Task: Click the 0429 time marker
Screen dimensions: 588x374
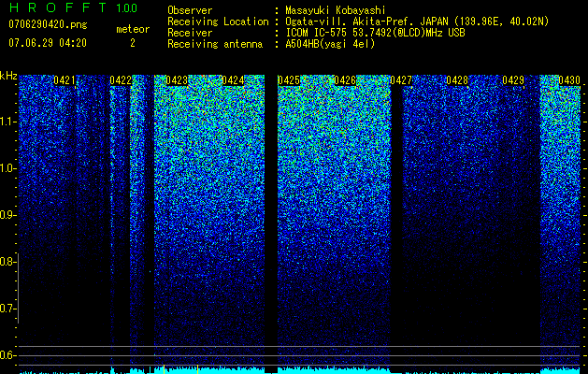Action: pyautogui.click(x=513, y=80)
